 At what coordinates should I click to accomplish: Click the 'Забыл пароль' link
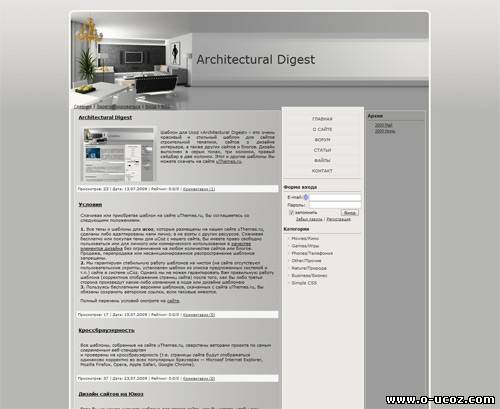coord(309,219)
